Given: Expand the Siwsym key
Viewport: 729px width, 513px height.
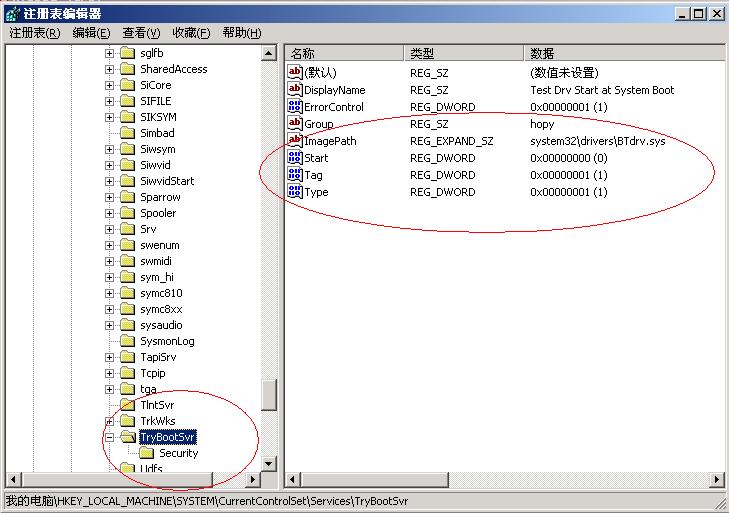Looking at the screenshot, I should (x=109, y=149).
